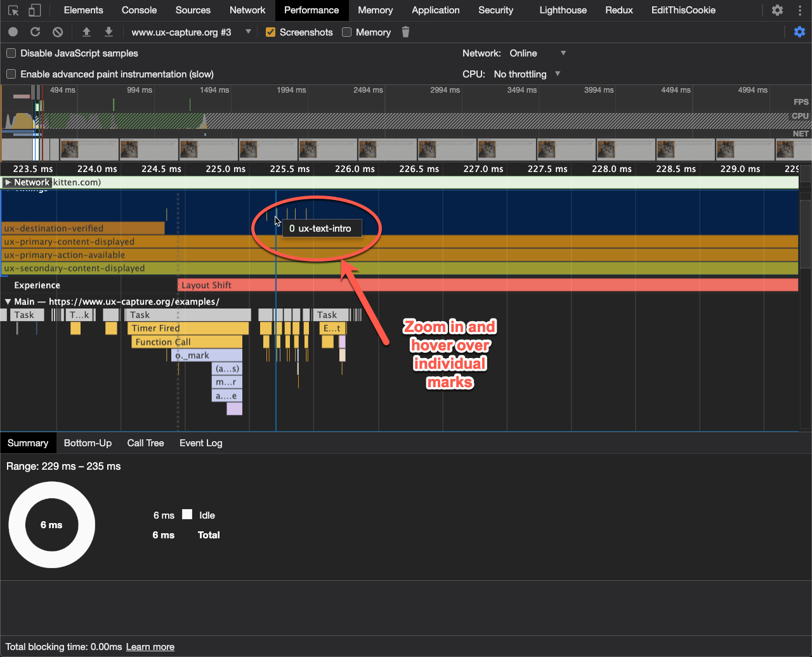The width and height of the screenshot is (812, 657).
Task: Expand the Network track section
Action: (x=8, y=183)
